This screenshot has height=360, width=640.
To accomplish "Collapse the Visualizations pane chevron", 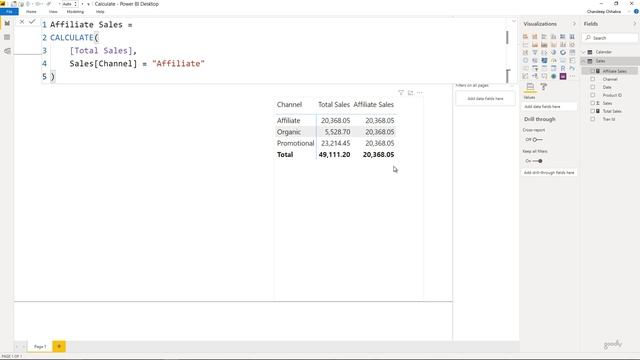I will coord(574,24).
